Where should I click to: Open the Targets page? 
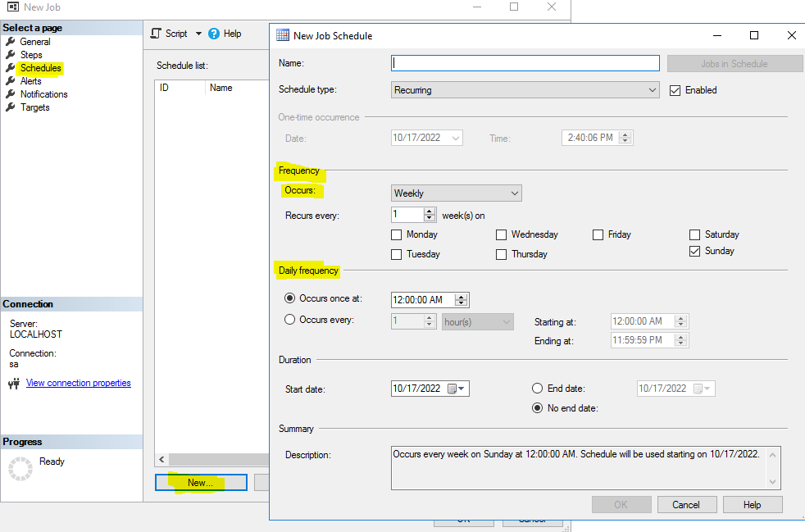pyautogui.click(x=35, y=107)
